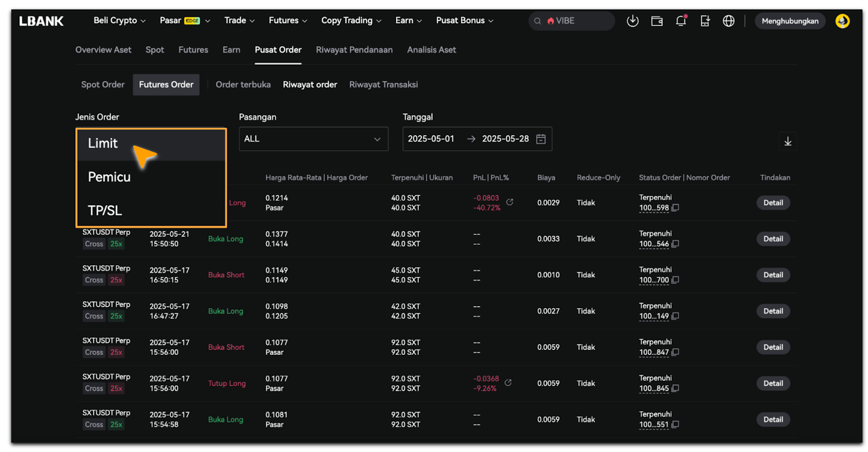Open the language globe icon
868x452 pixels.
tap(729, 21)
